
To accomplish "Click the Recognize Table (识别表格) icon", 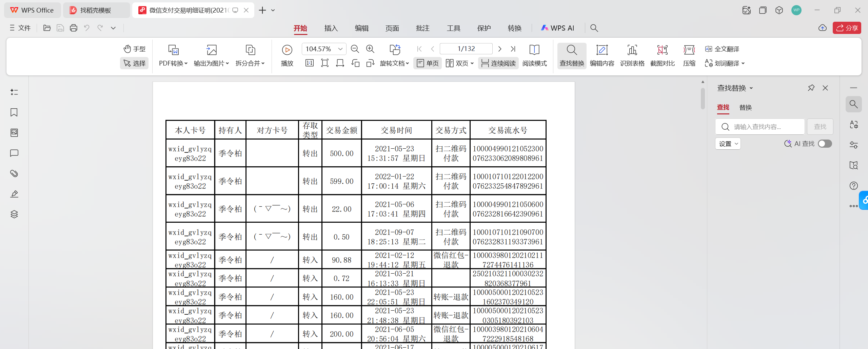I will [x=632, y=50].
